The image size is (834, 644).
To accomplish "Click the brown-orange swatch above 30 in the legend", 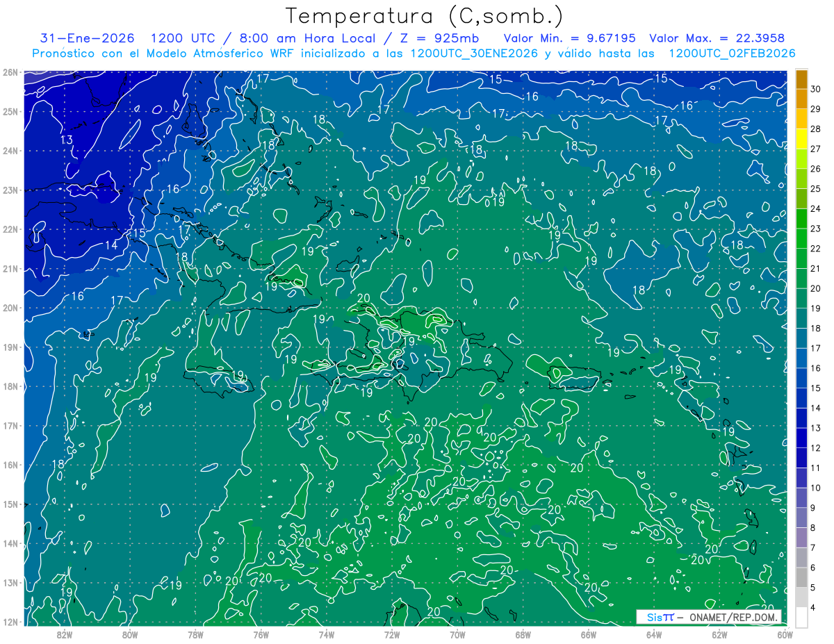I will tap(801, 79).
